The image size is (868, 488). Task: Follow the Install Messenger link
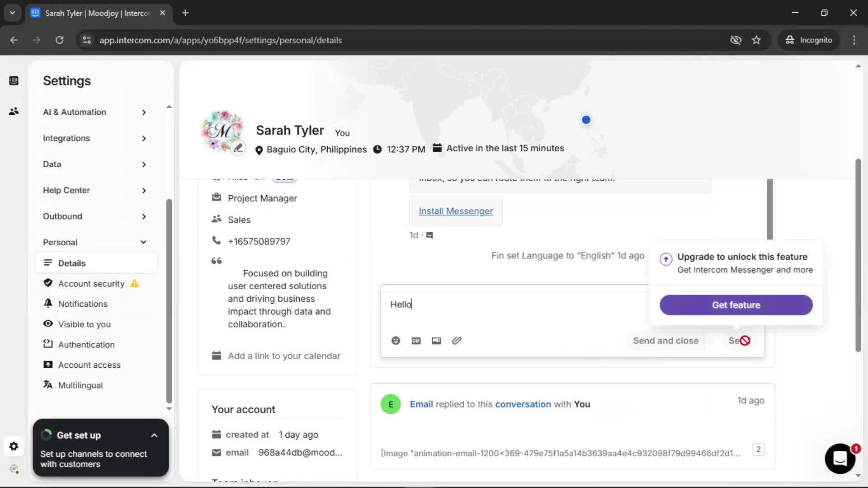pos(456,211)
